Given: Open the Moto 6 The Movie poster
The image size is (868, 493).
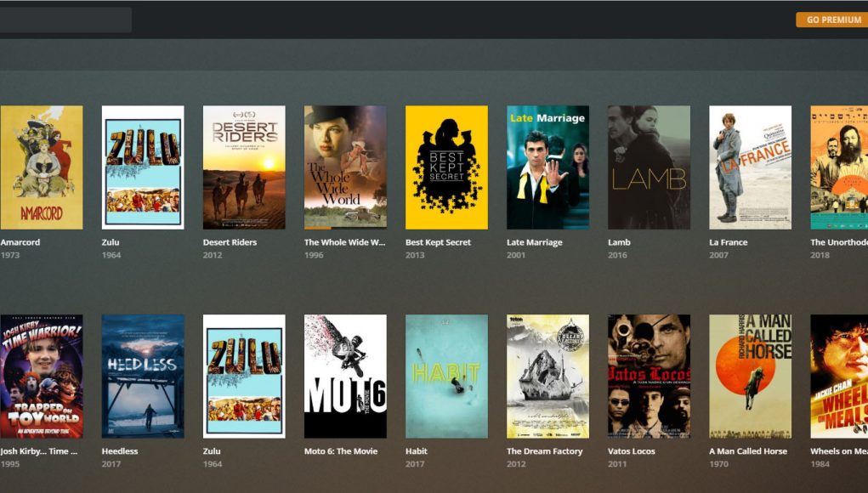Looking at the screenshot, I should (345, 377).
